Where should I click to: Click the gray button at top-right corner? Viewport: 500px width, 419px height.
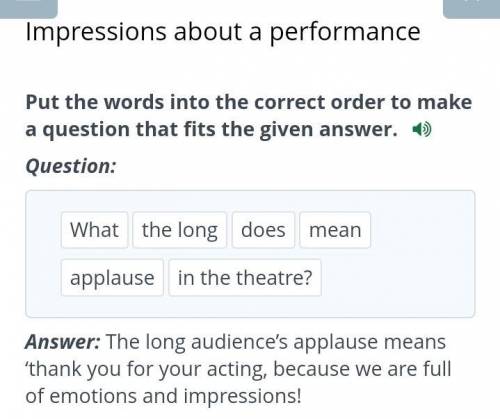(x=471, y=8)
